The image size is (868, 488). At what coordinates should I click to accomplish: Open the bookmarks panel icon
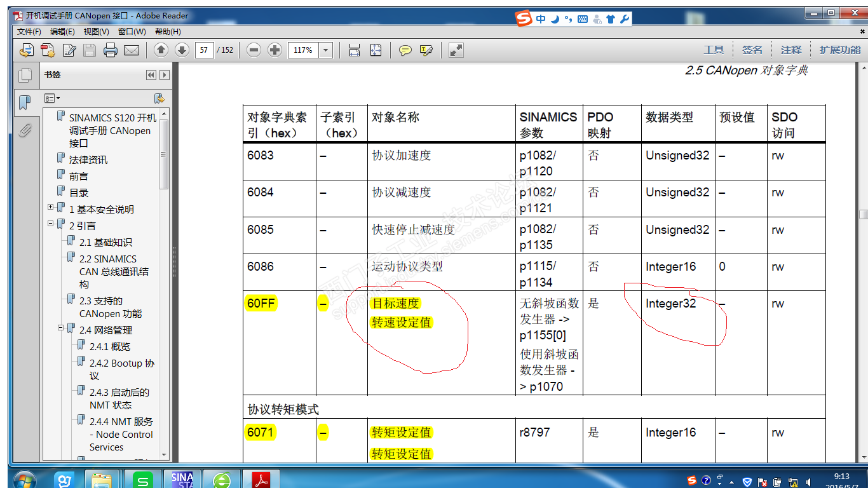25,102
